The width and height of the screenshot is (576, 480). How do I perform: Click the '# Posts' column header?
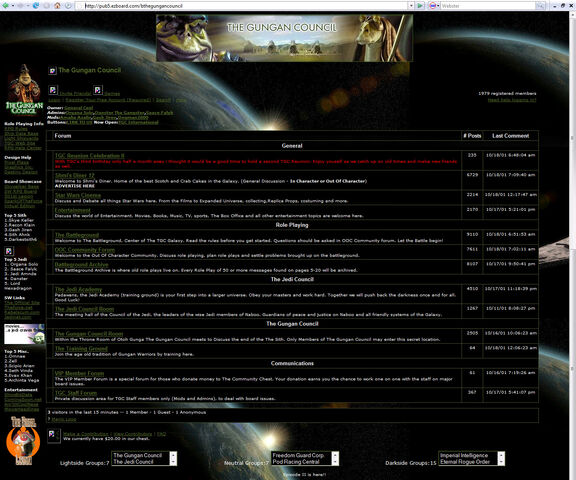tap(472, 136)
